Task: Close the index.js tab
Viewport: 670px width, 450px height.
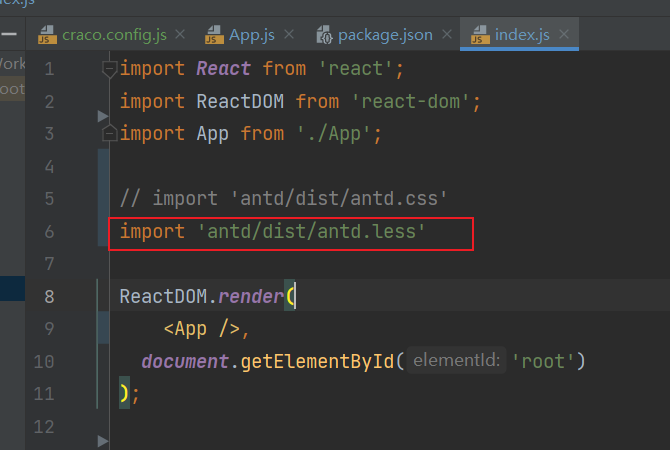Action: tap(564, 34)
